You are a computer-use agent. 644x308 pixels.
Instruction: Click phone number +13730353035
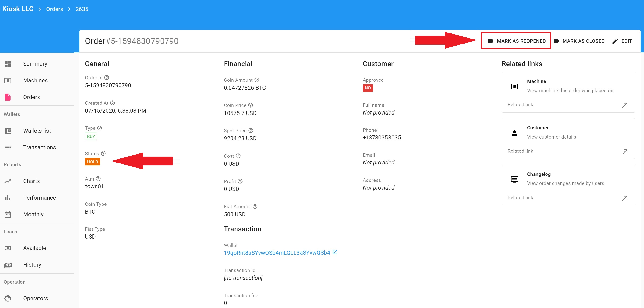click(x=382, y=138)
